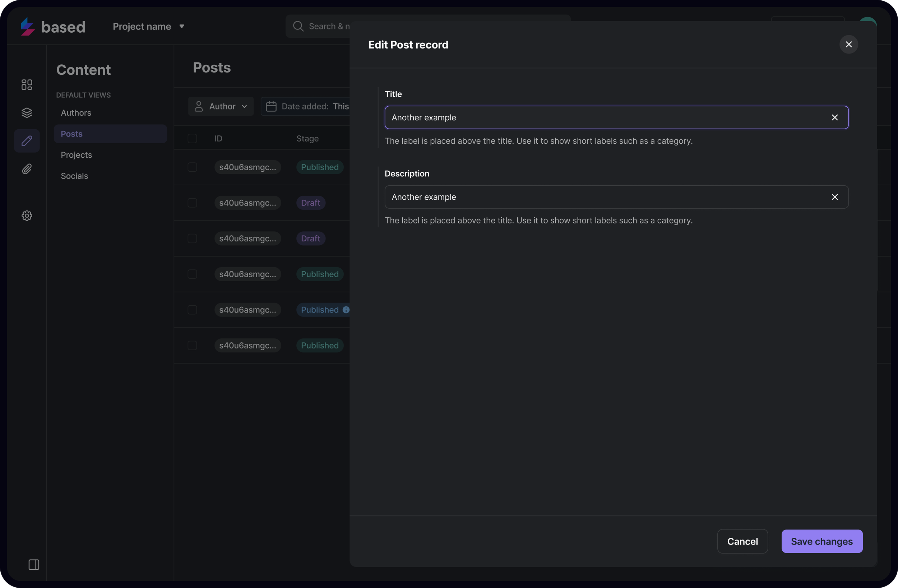
Task: Click the layers stack sidebar icon
Action: (x=27, y=113)
